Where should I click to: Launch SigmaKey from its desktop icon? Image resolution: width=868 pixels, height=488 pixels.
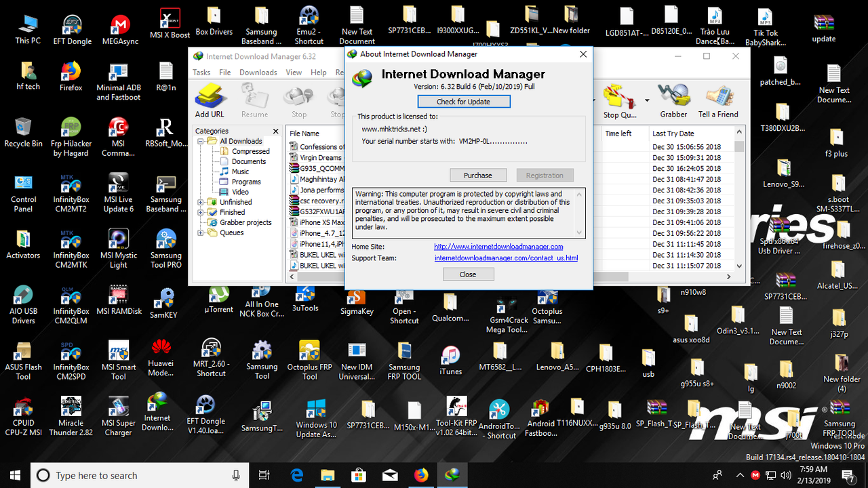(x=357, y=298)
